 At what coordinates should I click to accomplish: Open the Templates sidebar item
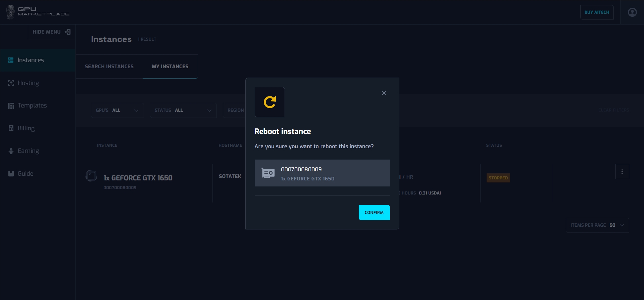tap(32, 105)
